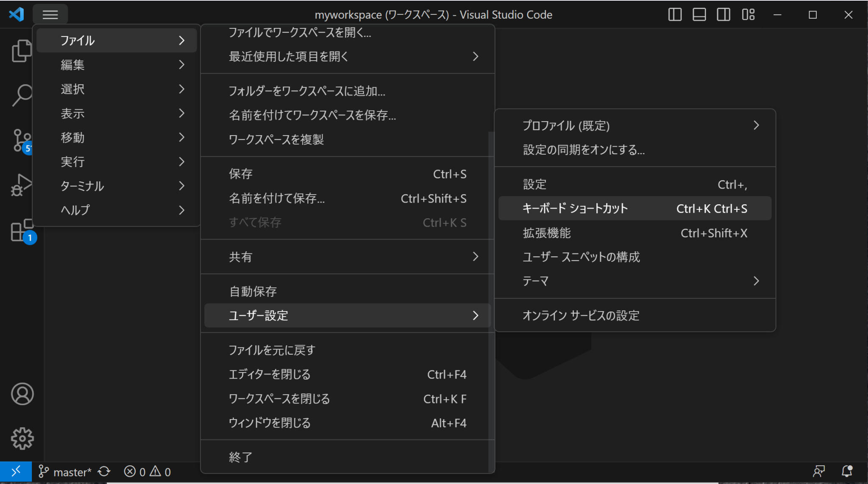Toggle the bottom panel layout icon
This screenshot has height=484, width=868.
[x=699, y=15]
